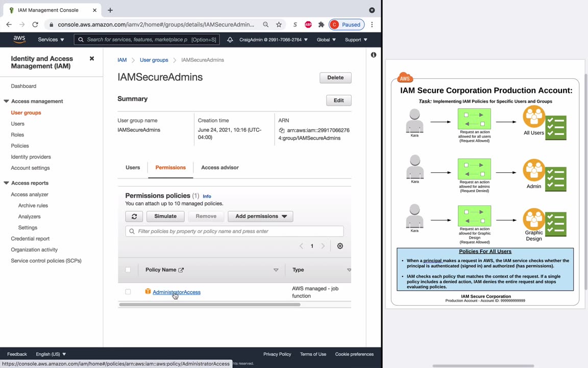The image size is (588, 368).
Task: Click the AdministratorAccess policy cube icon
Action: 148,291
